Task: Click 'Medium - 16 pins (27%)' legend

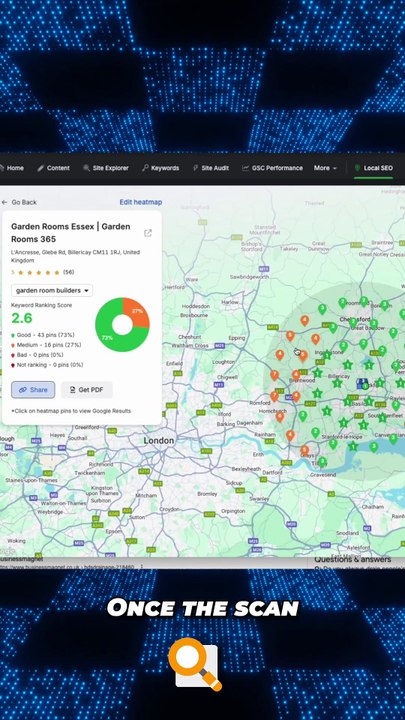Action: pos(46,345)
